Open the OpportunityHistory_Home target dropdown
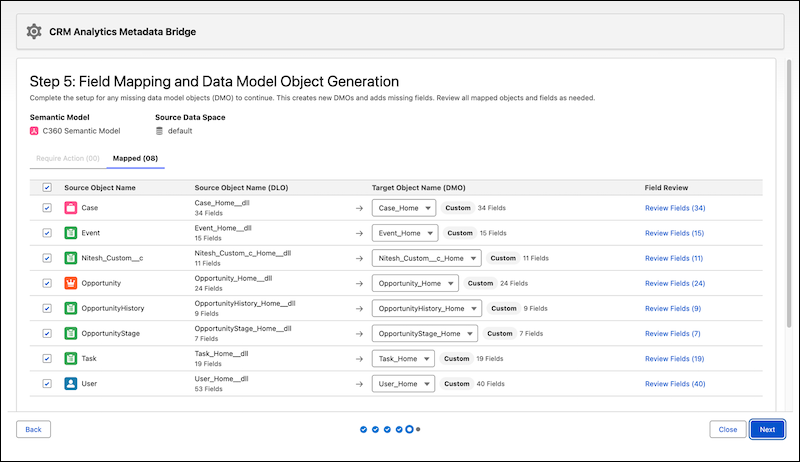 coord(427,309)
